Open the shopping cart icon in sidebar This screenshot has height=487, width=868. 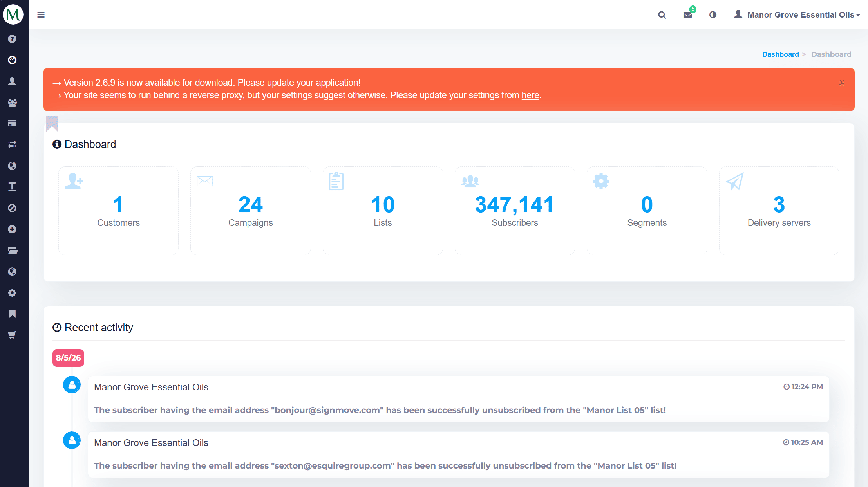(x=12, y=335)
